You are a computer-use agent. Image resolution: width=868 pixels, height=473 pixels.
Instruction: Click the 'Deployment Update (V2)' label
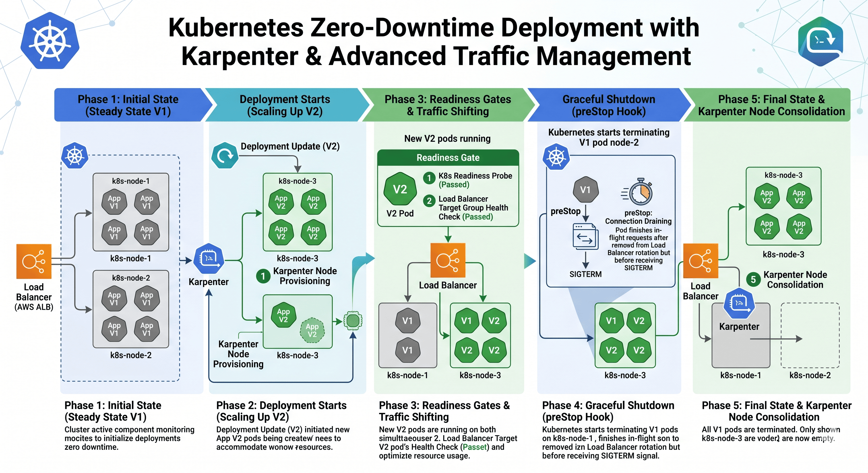(x=290, y=147)
